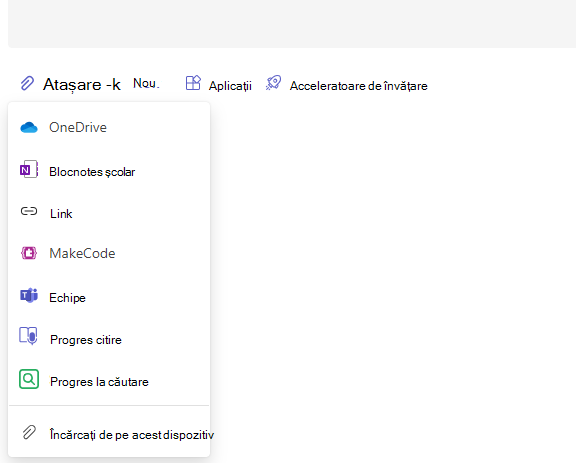The width and height of the screenshot is (576, 463).
Task: Click the Progres citire book icon
Action: pyautogui.click(x=29, y=336)
